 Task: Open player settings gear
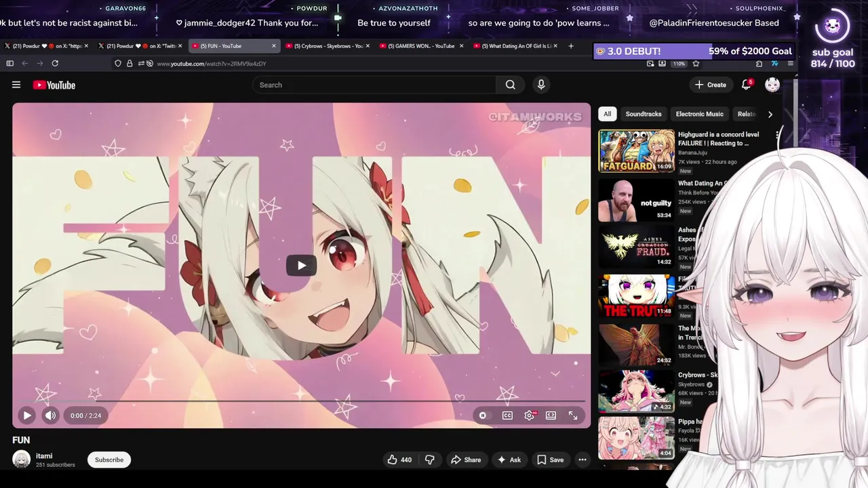529,415
